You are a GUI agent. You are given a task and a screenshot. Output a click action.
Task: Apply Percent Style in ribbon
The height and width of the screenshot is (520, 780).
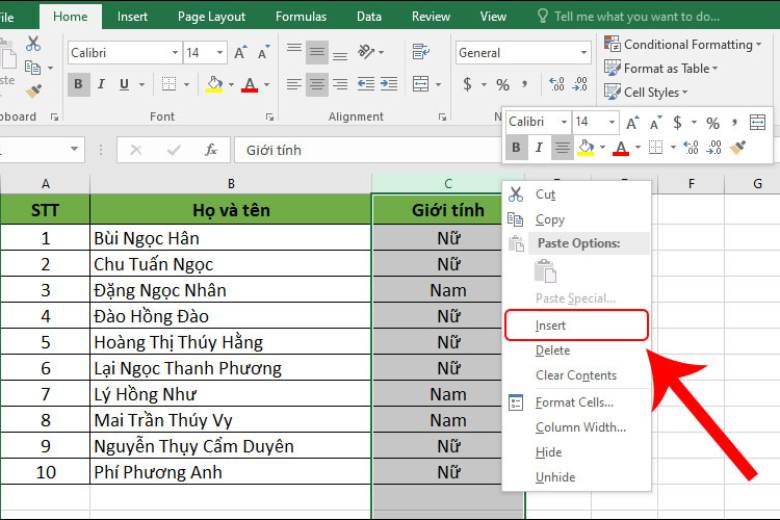pos(502,85)
